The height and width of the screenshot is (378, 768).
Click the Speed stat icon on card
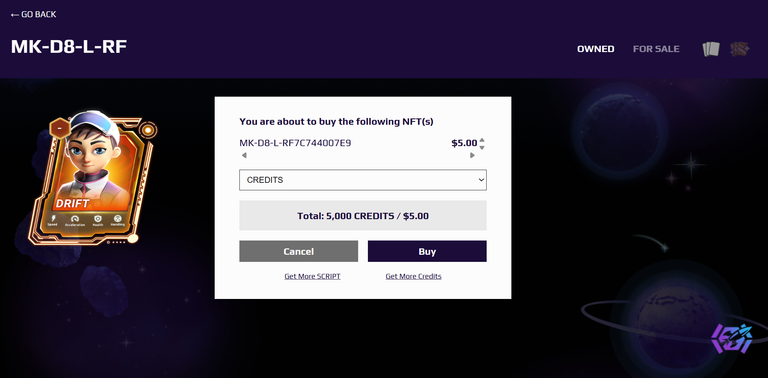pyautogui.click(x=52, y=218)
